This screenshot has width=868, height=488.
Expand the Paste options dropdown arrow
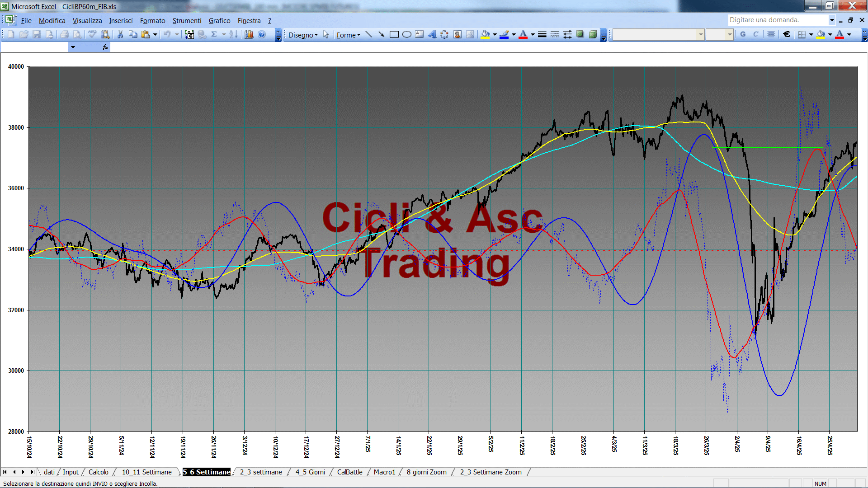point(155,34)
